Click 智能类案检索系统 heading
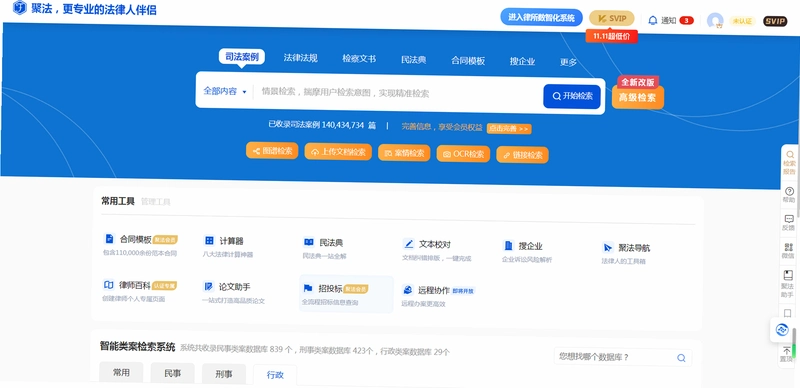Image resolution: width=800 pixels, height=388 pixels. point(137,346)
